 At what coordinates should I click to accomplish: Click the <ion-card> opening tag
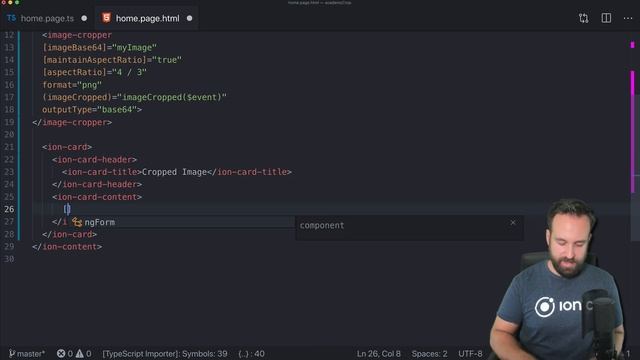(67, 147)
